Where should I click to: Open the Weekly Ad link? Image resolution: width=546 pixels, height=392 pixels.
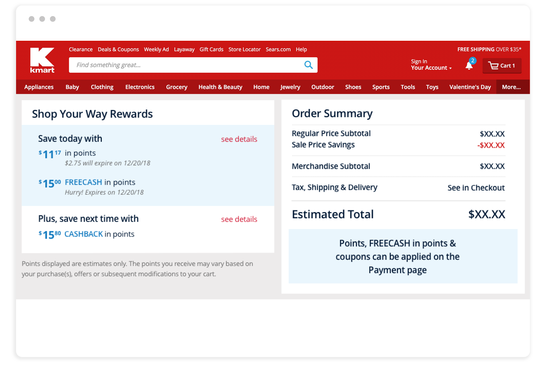pyautogui.click(x=156, y=49)
